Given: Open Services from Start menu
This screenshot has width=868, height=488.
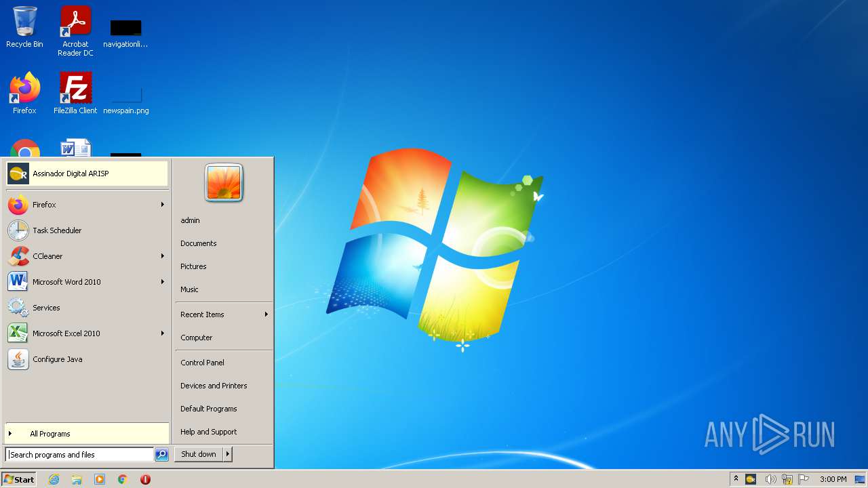Looking at the screenshot, I should [x=87, y=308].
